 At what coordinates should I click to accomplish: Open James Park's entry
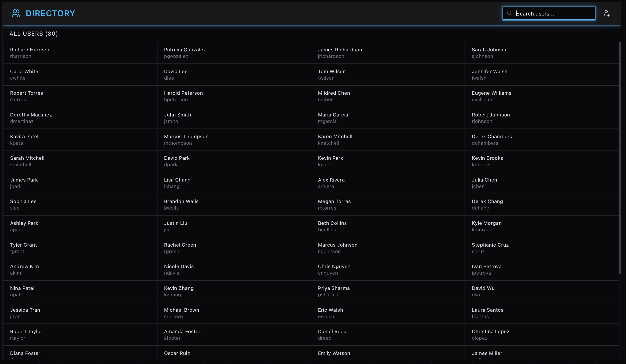click(x=80, y=183)
